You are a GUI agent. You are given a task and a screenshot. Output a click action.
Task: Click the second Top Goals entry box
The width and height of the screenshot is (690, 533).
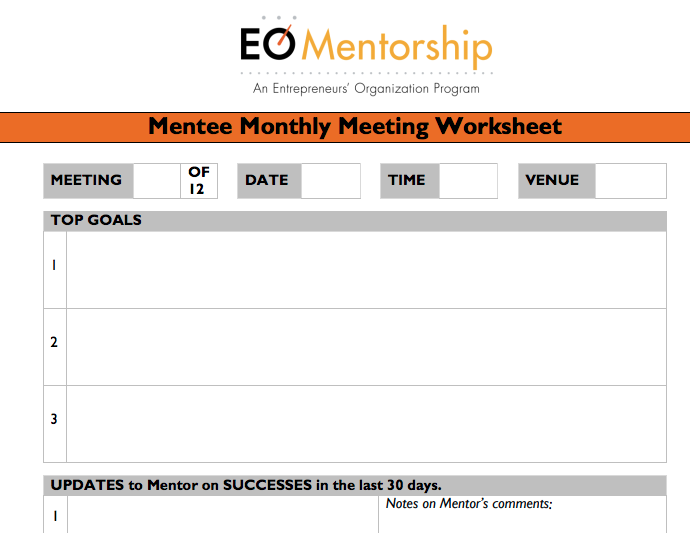click(x=366, y=347)
